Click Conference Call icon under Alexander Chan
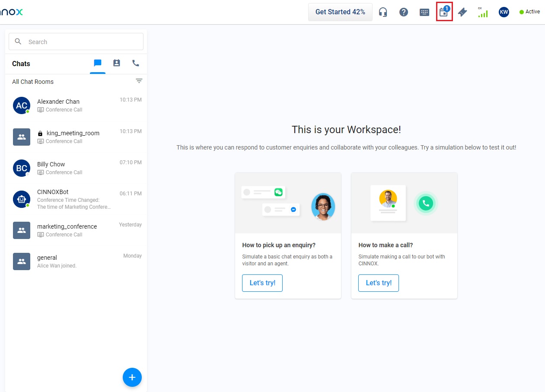Image resolution: width=545 pixels, height=392 pixels. pyautogui.click(x=40, y=110)
